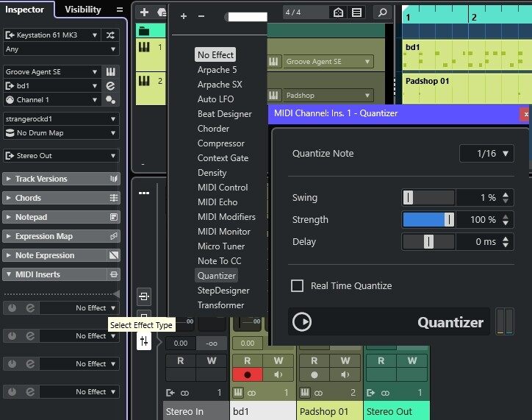Screen dimensions: 532x420
Task: Click the edit channel settings 'e' icon beside bd1
Action: [111, 85]
